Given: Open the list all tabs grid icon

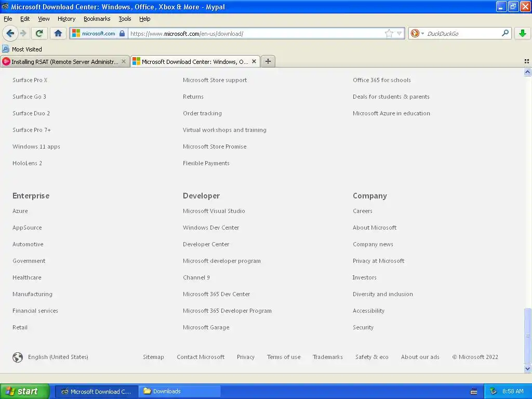Looking at the screenshot, I should tap(527, 61).
